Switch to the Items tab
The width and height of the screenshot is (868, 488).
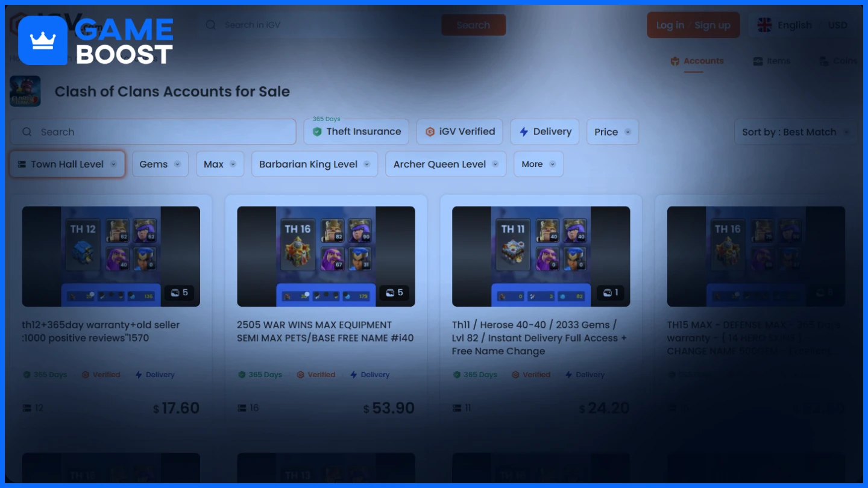772,61
